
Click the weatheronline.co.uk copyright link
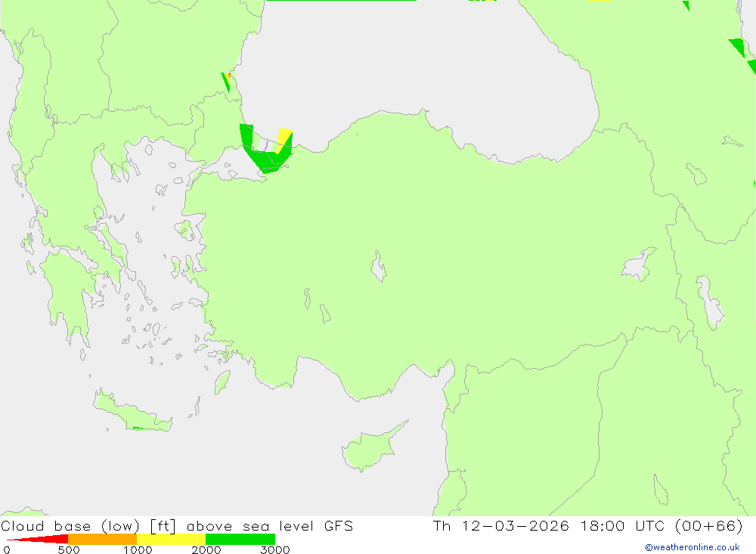click(x=692, y=547)
